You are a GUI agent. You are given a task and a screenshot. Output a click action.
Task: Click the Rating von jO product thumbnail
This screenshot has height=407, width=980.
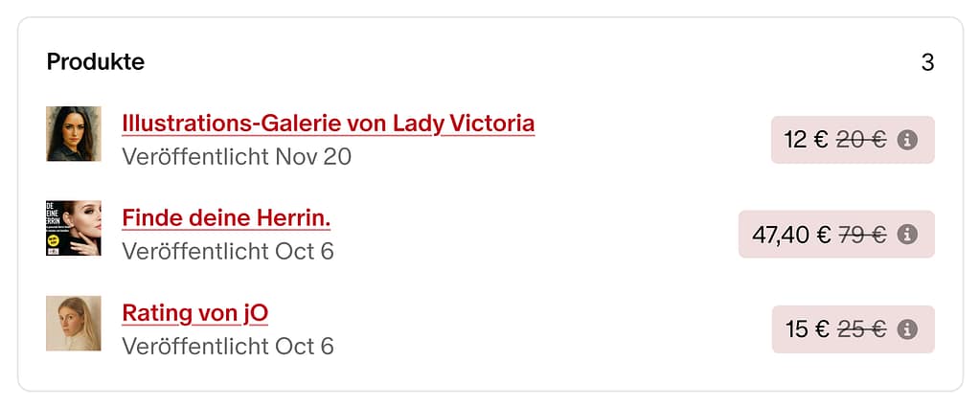pos(74,323)
